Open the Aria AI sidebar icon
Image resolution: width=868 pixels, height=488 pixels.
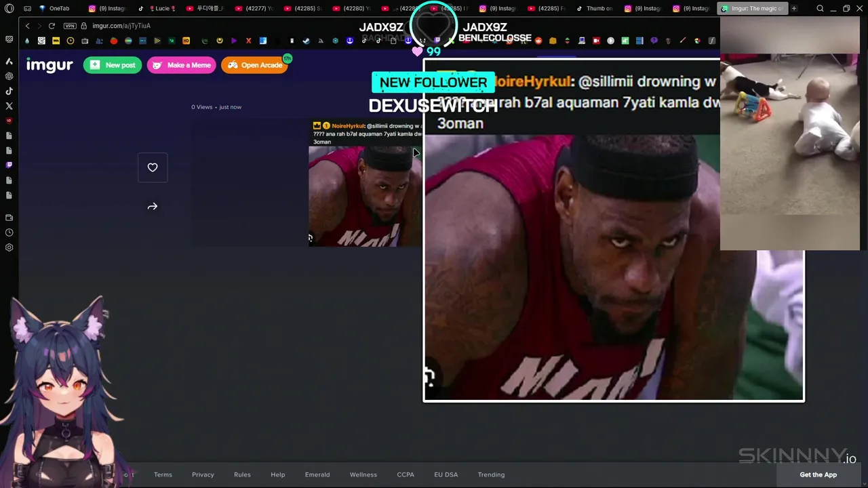click(9, 61)
